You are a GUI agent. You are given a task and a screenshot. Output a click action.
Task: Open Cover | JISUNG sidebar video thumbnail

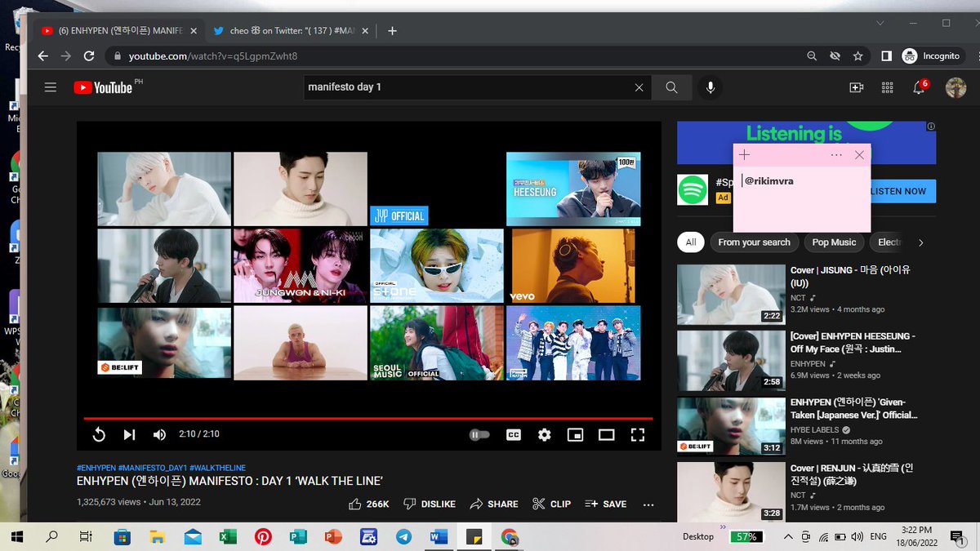point(731,295)
